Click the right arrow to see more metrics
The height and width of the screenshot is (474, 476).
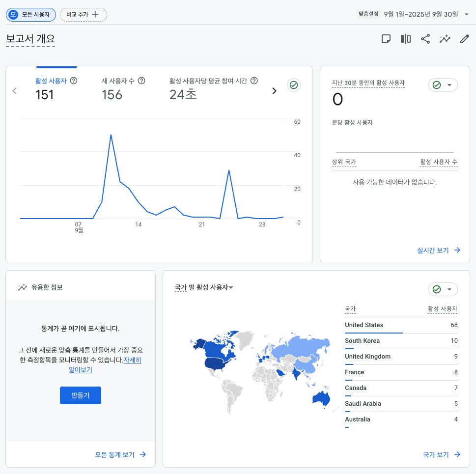point(274,91)
